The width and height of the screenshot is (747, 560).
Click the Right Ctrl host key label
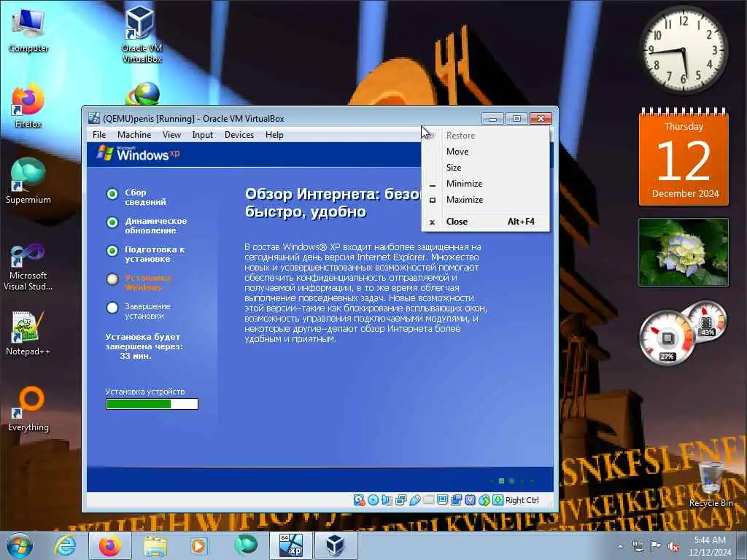(522, 500)
